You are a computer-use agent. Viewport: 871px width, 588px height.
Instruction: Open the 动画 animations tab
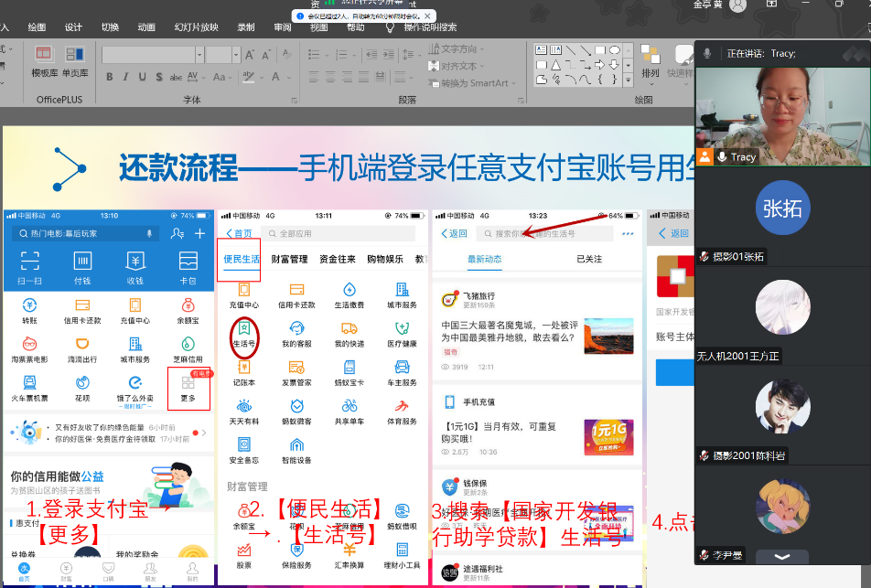[146, 27]
